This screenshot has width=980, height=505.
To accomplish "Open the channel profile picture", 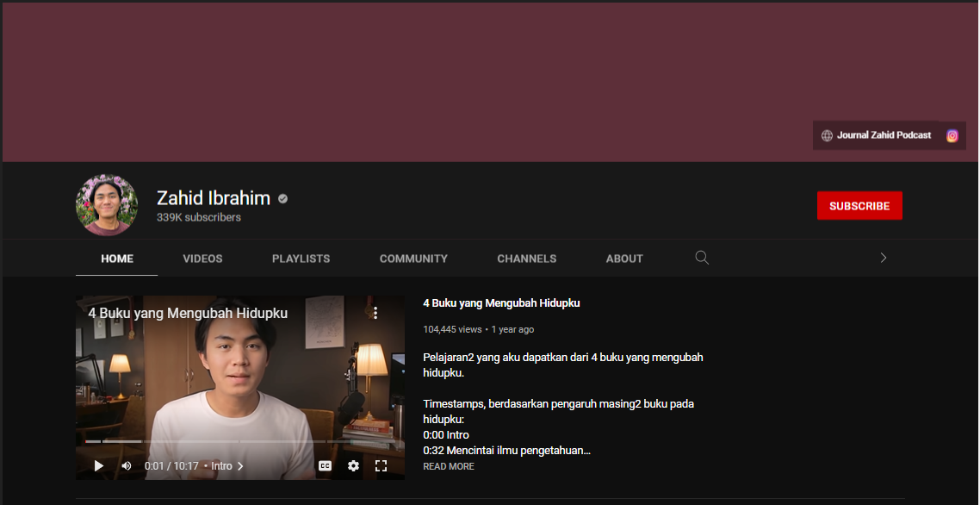I will coord(106,204).
